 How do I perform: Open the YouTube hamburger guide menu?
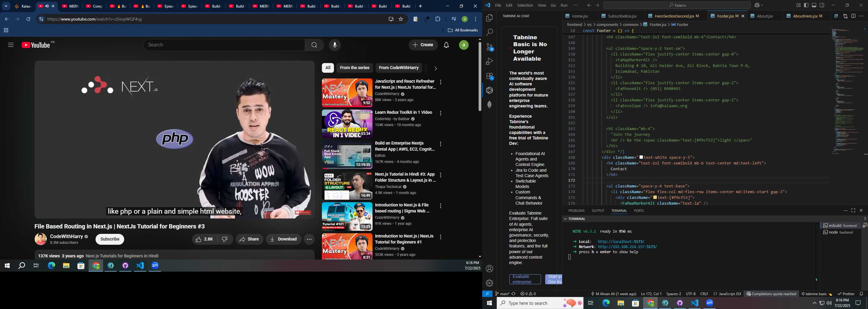(x=11, y=45)
